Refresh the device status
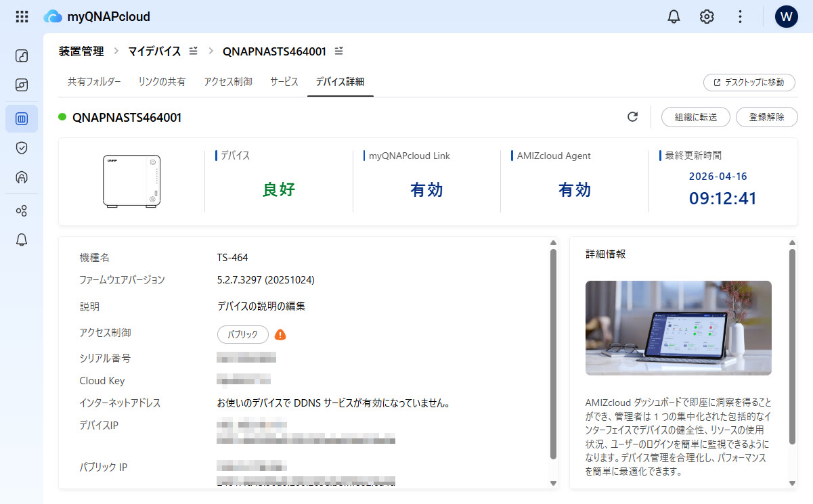The width and height of the screenshot is (813, 504). pyautogui.click(x=632, y=117)
